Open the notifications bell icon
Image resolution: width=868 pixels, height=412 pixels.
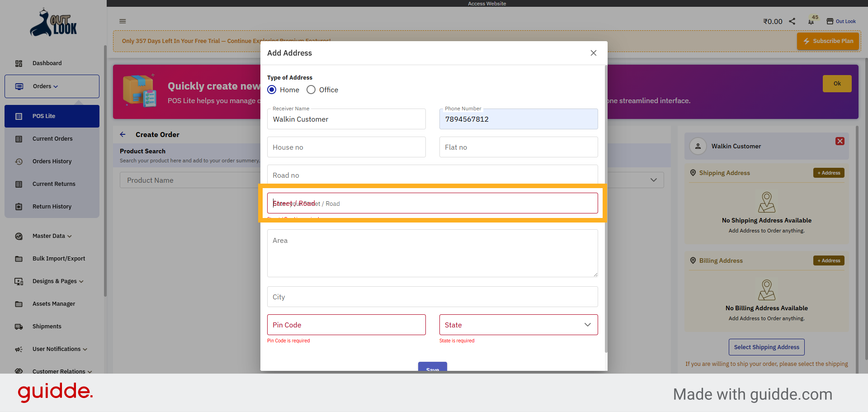click(811, 21)
